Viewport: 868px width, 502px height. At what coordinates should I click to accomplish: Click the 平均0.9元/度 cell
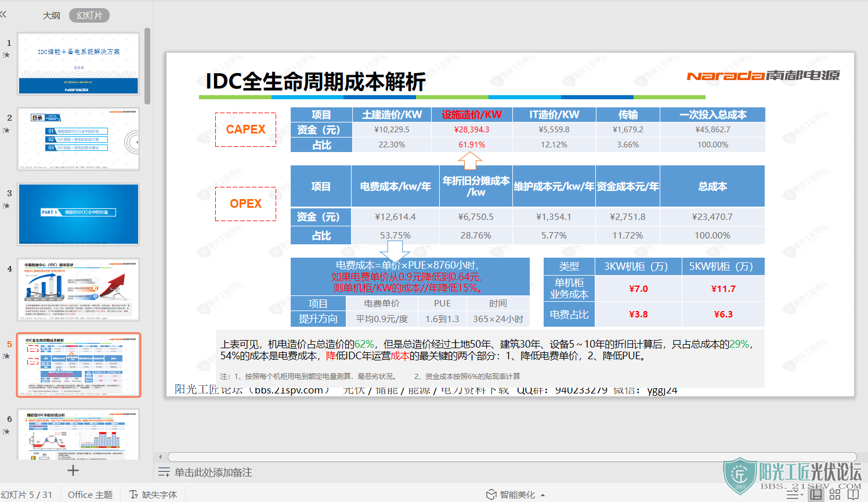(x=381, y=319)
